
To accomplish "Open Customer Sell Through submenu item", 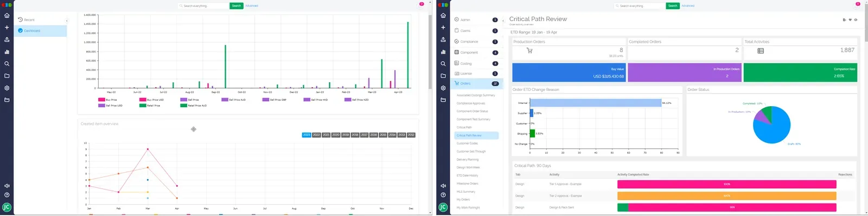I will coord(471,152).
